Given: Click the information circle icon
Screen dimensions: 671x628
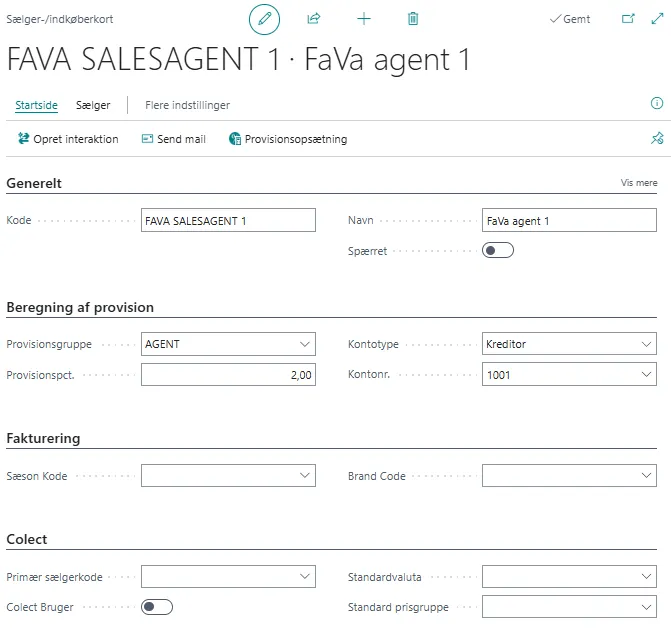Looking at the screenshot, I should [657, 104].
